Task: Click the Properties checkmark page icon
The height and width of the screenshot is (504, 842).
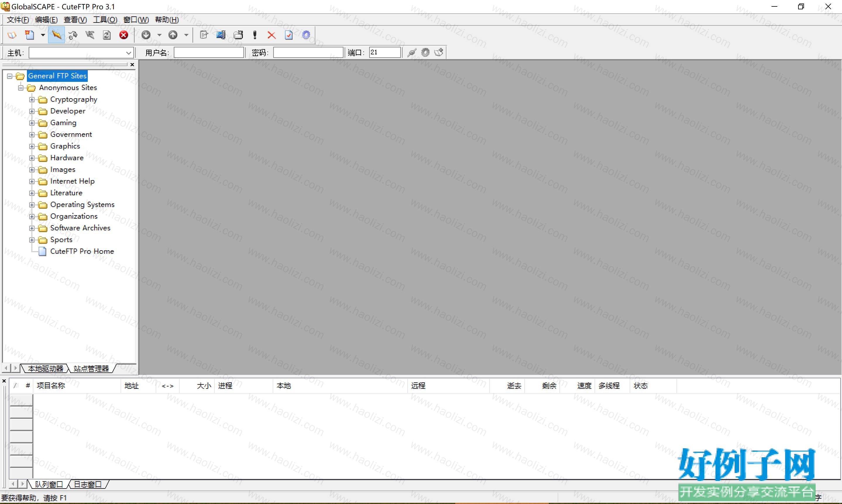Action: click(x=289, y=35)
